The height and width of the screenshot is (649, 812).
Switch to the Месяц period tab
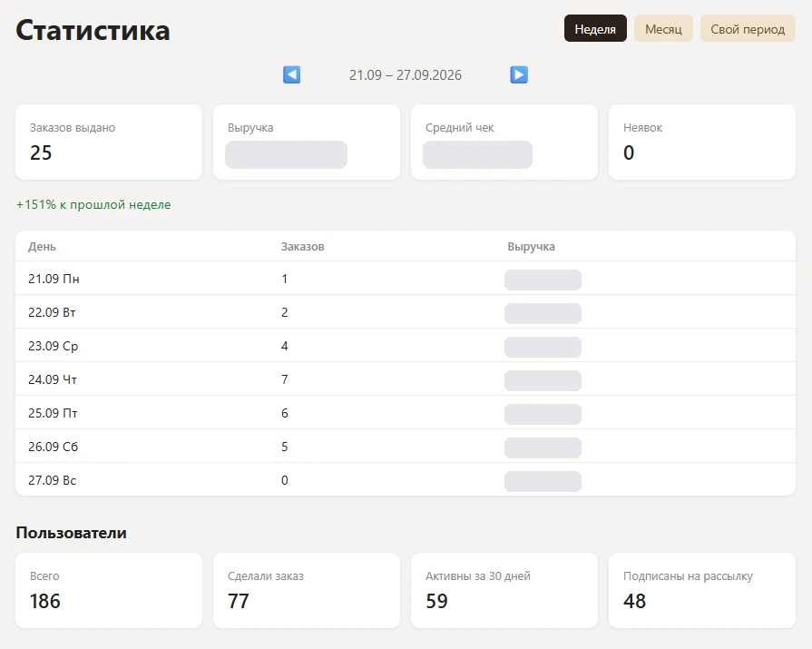663,28
